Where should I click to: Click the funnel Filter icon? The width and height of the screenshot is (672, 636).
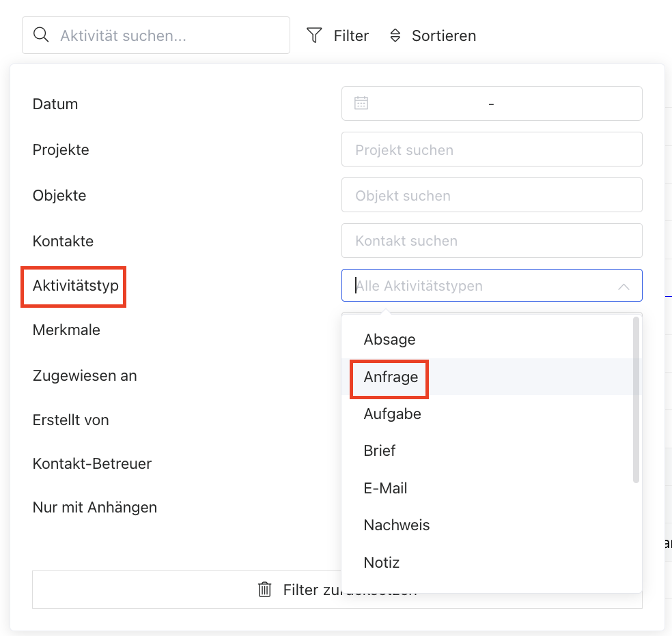(314, 35)
